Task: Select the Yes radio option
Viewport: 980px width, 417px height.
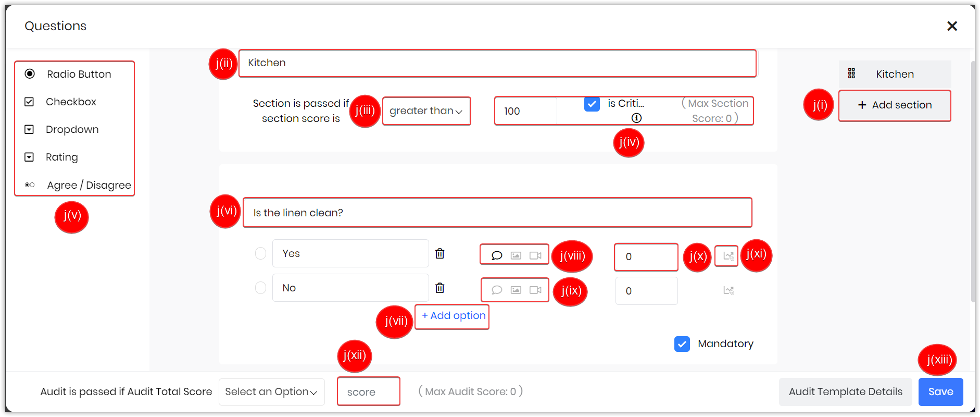Action: (260, 253)
